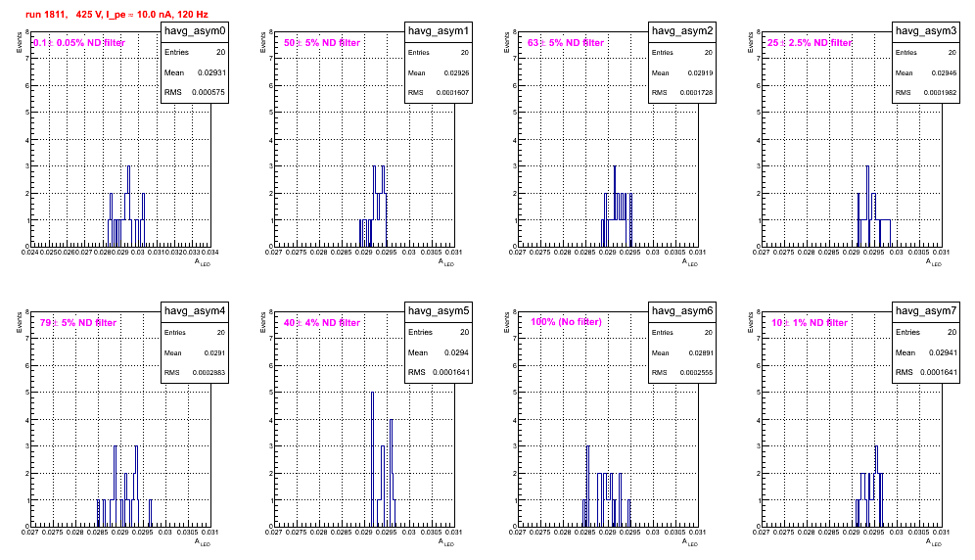Click the '79± 5% ND filter' label
The height and width of the screenshot is (560, 975).
78,323
